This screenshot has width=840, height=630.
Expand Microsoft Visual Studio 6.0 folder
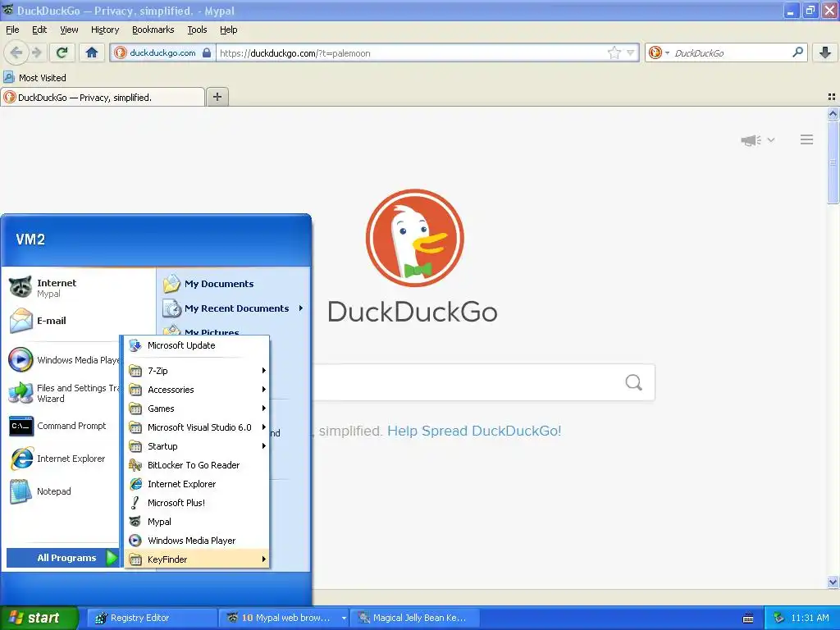pos(197,427)
